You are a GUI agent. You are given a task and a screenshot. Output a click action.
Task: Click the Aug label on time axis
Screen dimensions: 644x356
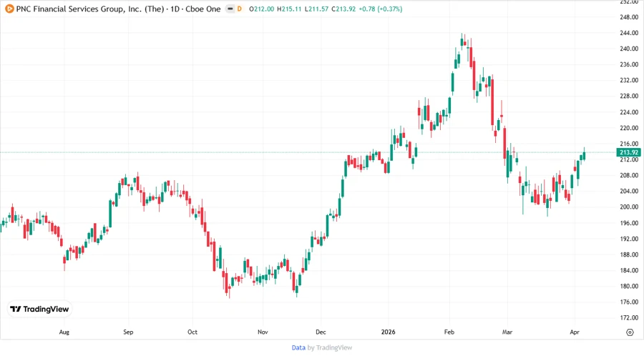64,332
